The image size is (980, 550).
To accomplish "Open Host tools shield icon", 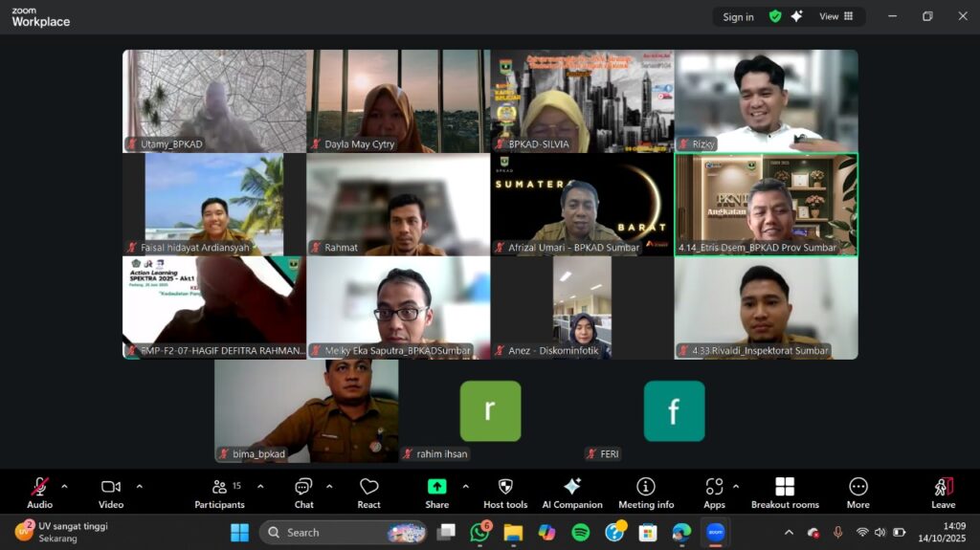I will click(x=505, y=494).
